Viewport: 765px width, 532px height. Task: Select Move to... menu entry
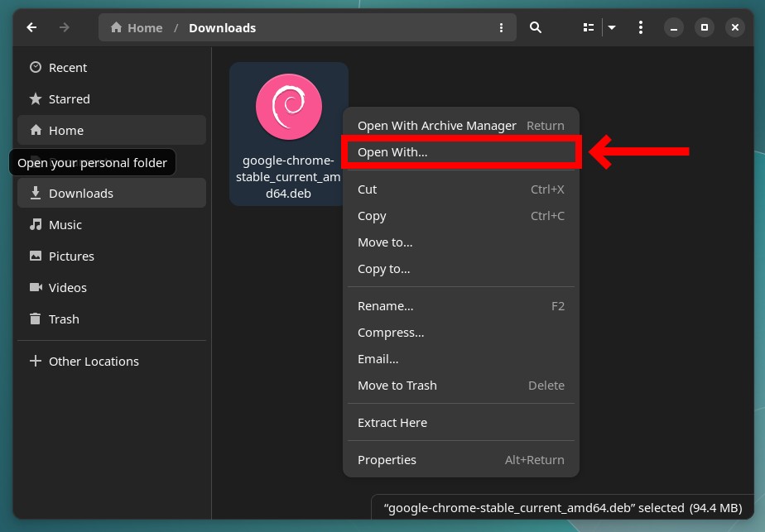461,242
